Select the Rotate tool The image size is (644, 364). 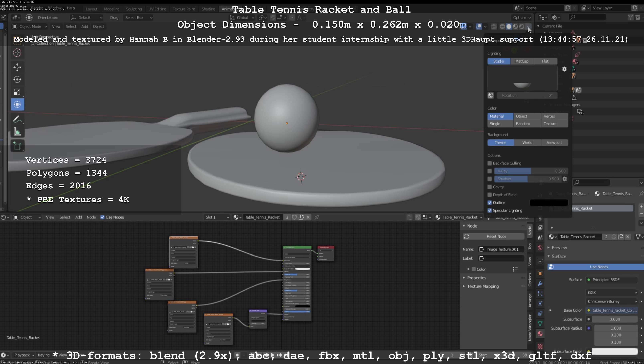tap(17, 79)
